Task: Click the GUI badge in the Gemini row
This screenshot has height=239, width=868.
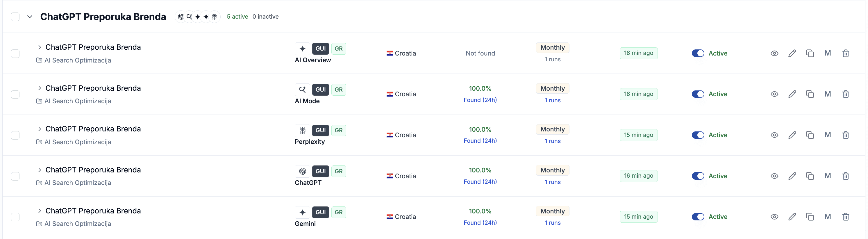Action: [x=320, y=212]
